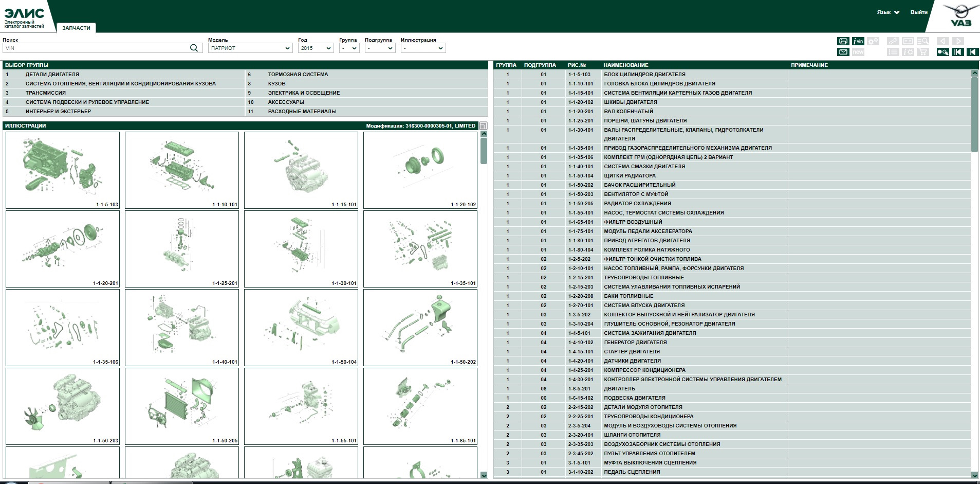Open illustration thumbnail 1-1-50-202
This screenshot has width=980, height=484.
coord(420,328)
